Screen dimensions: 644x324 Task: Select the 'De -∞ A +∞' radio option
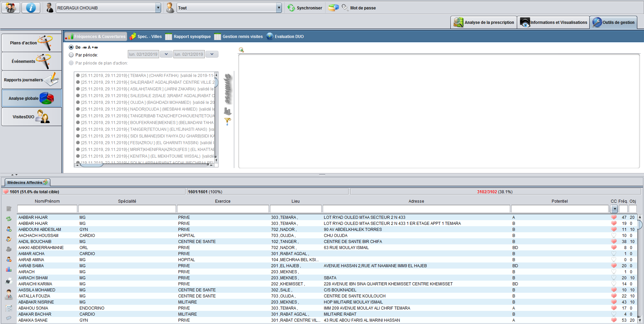point(71,47)
